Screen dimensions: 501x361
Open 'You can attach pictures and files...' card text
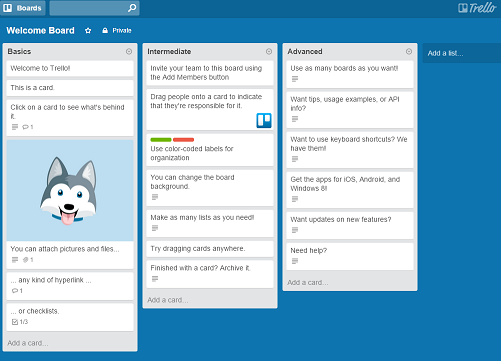pos(65,249)
